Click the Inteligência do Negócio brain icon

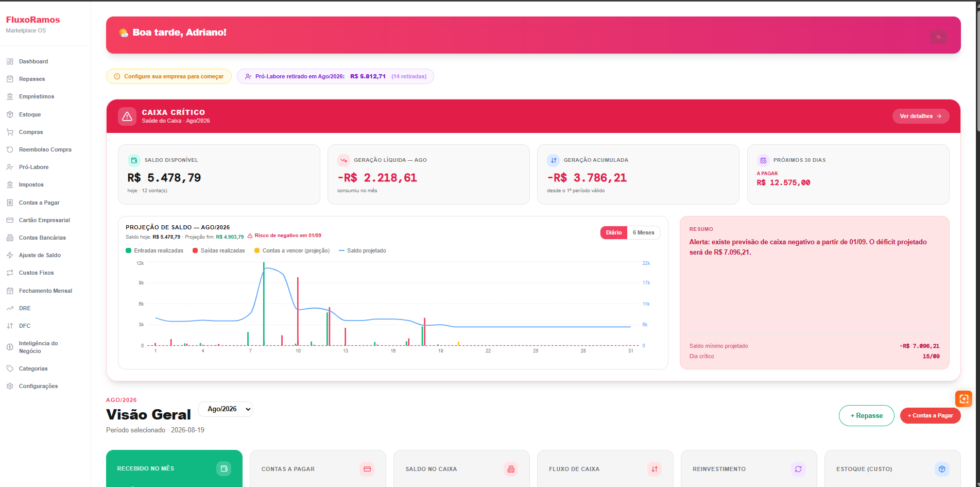[x=10, y=347]
